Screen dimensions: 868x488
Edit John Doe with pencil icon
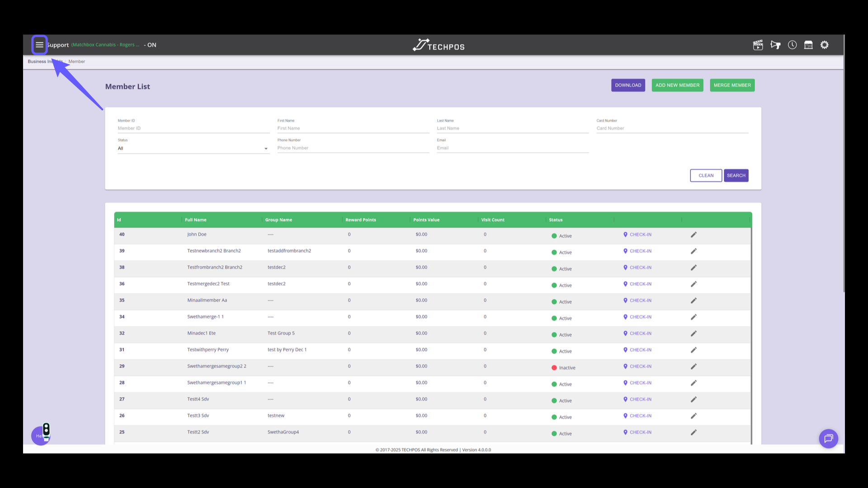point(693,235)
